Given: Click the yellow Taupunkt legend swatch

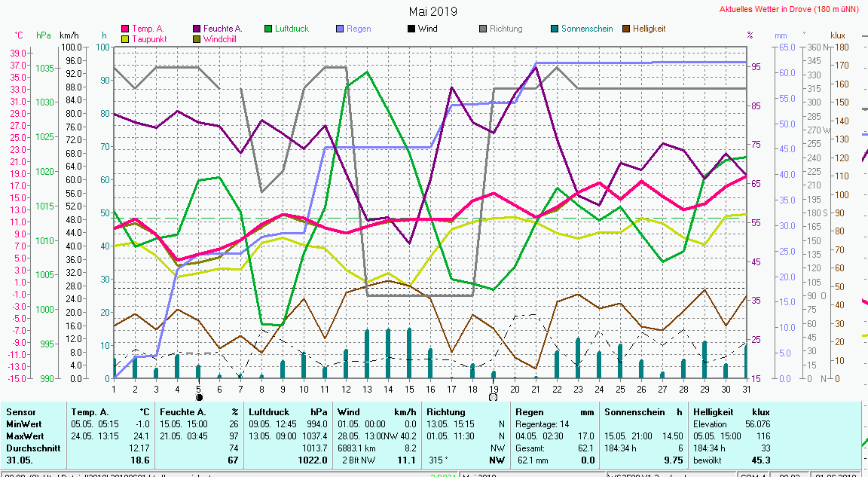Looking at the screenshot, I should (x=126, y=39).
